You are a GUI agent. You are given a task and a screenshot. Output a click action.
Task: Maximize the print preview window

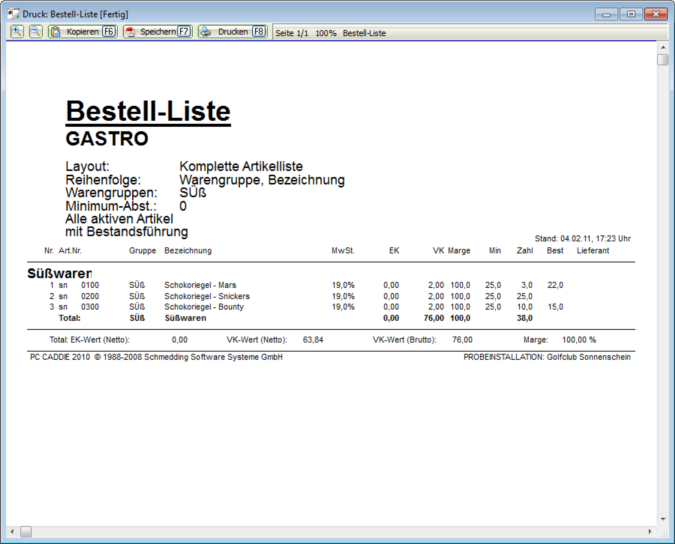pos(631,14)
